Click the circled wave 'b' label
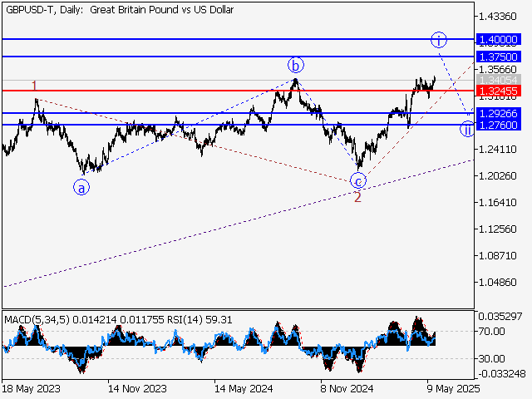Image resolution: width=532 pixels, height=399 pixels. [x=294, y=64]
